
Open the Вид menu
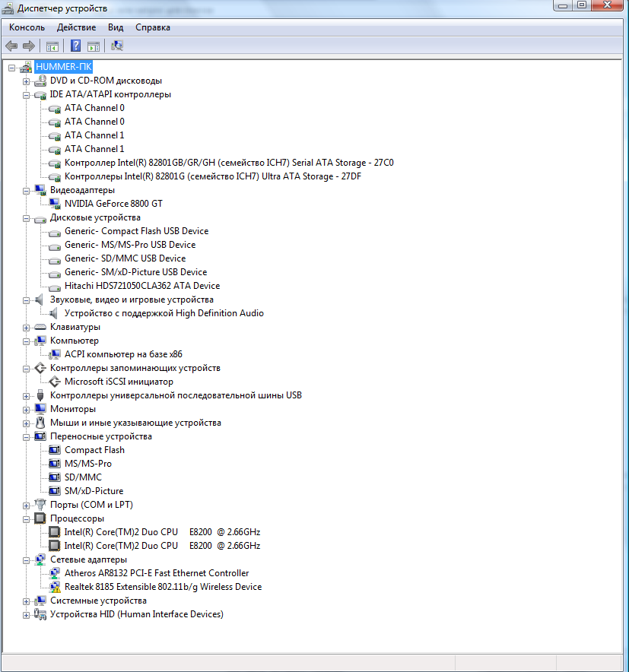click(116, 27)
